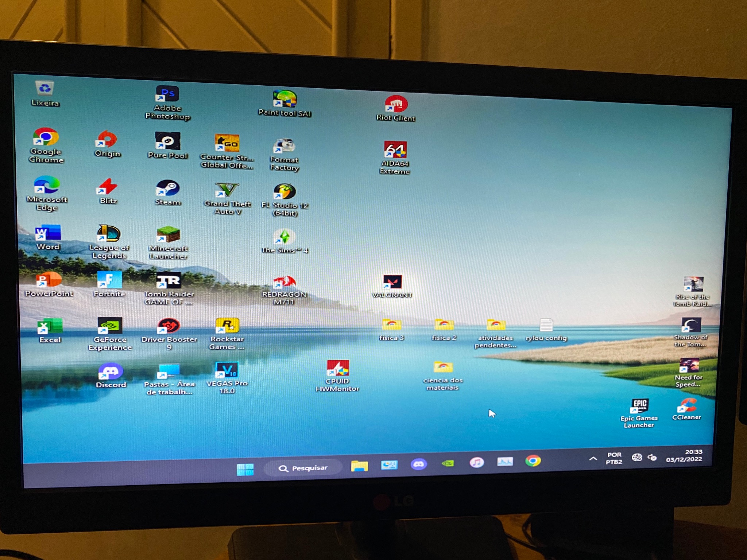This screenshot has height=560, width=747.
Task: Open the Excel desktop shortcut
Action: 50,330
